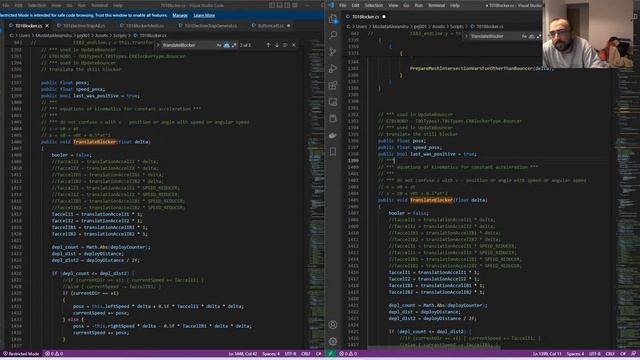Toggle Match Whole Word in right window find widget
The image size is (640, 360).
pos(532,36)
